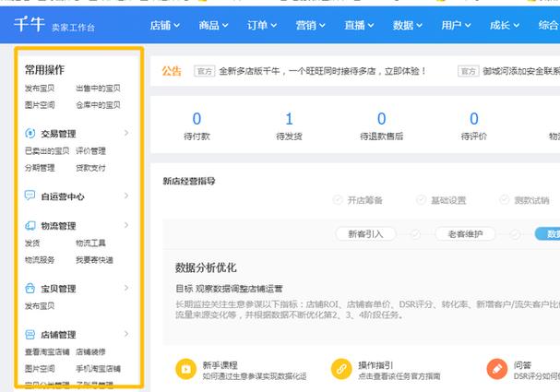Open 仓库中的宝贝 link
Viewport: 560px width, 392px height.
pyautogui.click(x=98, y=105)
